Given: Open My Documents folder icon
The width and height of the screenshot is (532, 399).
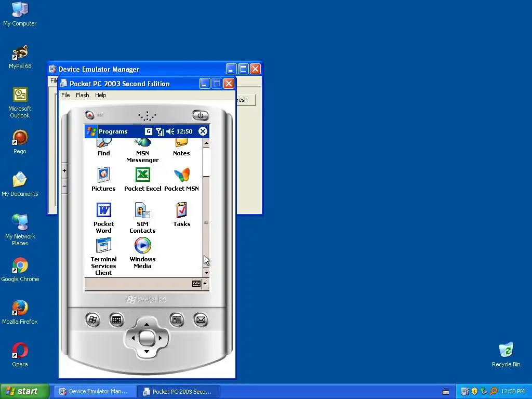Looking at the screenshot, I should (x=20, y=184).
